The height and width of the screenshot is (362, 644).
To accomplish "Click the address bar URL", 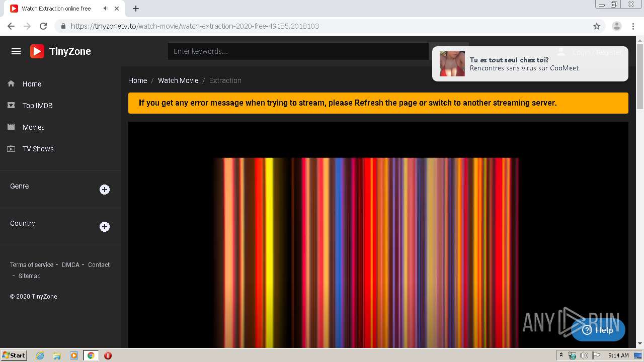I will tap(195, 26).
